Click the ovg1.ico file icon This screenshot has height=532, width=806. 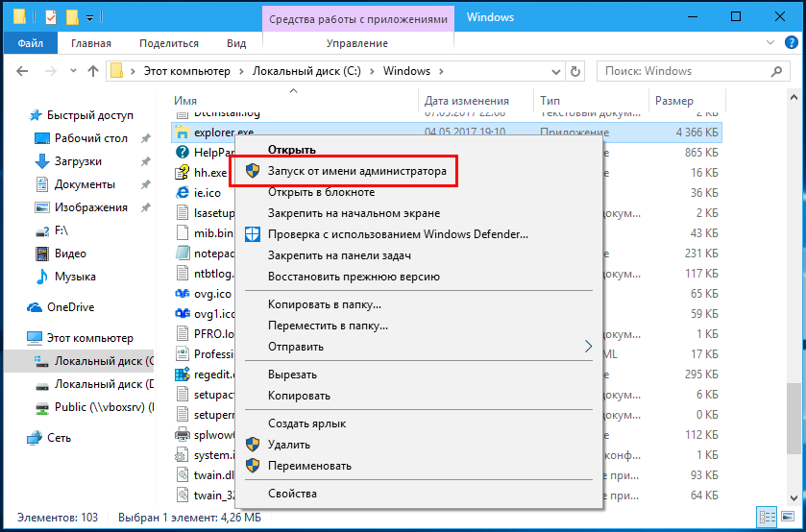[182, 313]
